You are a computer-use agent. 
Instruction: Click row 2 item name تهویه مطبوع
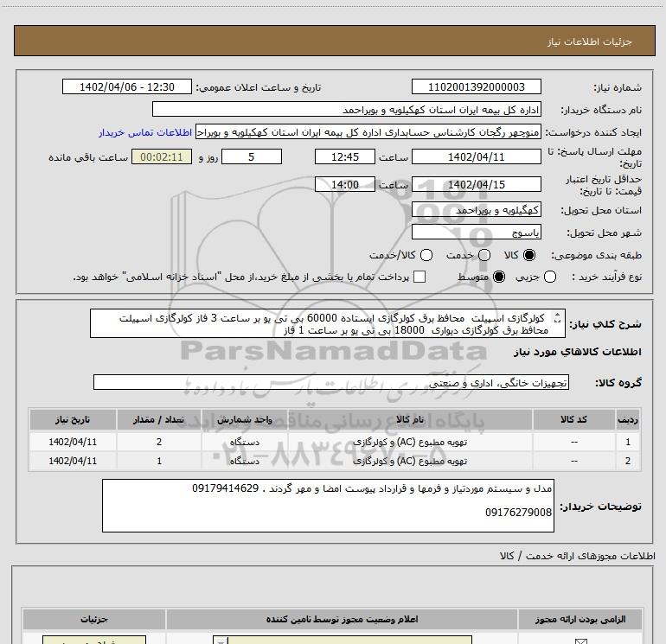pos(410,461)
